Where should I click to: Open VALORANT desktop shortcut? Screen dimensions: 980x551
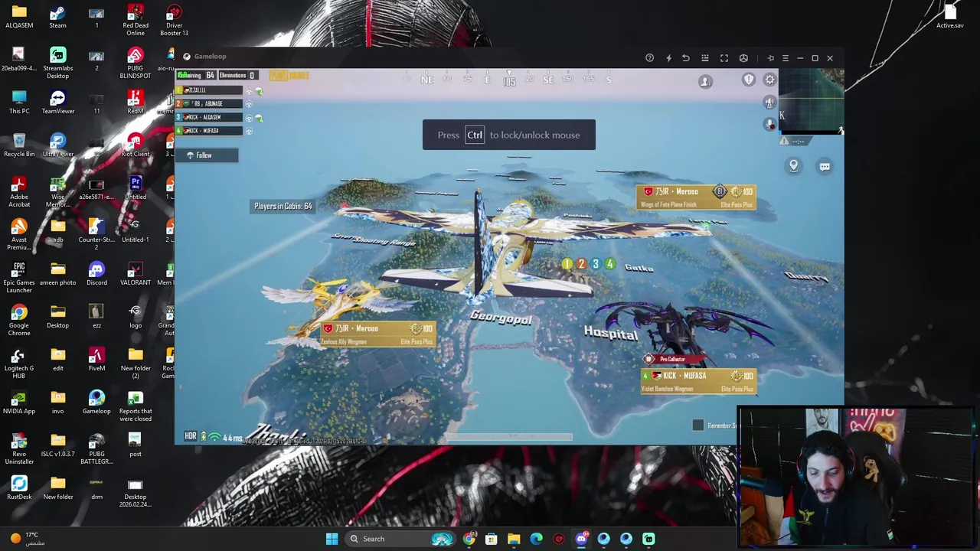click(x=136, y=274)
